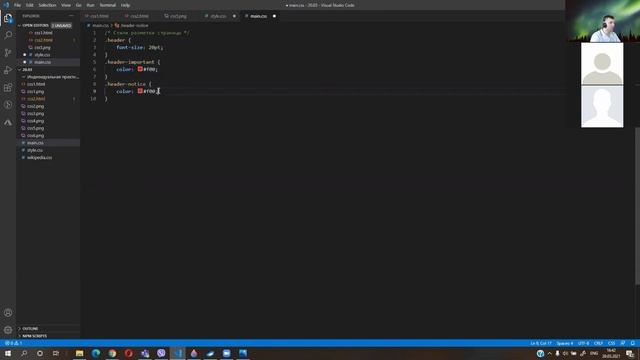The height and width of the screenshot is (360, 640).
Task: Change indentation via Spaces: 4
Action: click(x=565, y=343)
